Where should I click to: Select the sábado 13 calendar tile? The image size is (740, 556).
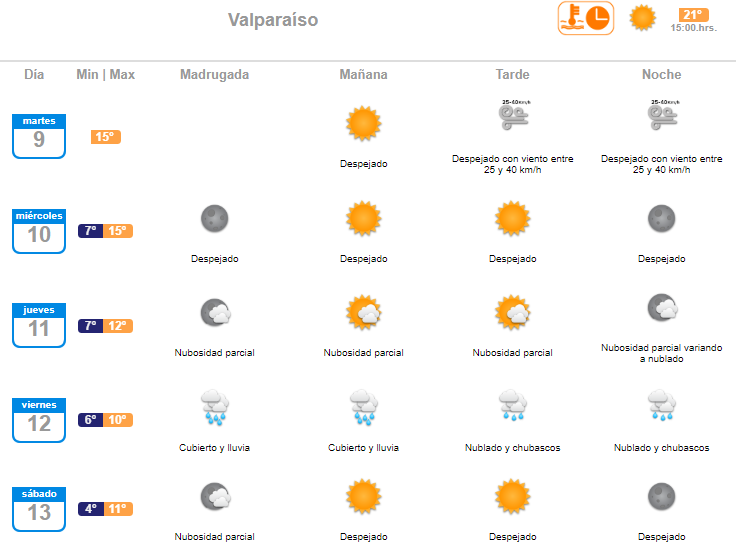click(39, 509)
